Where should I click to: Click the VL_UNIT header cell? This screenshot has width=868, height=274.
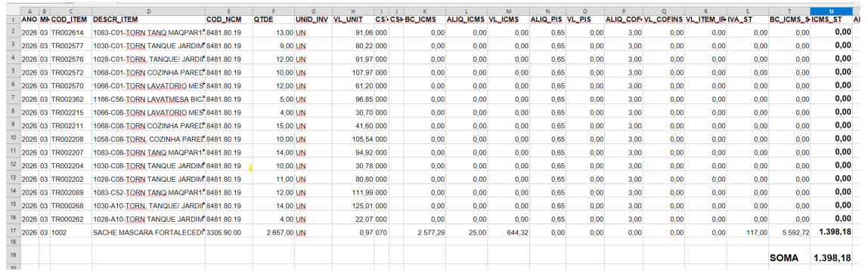(x=353, y=20)
